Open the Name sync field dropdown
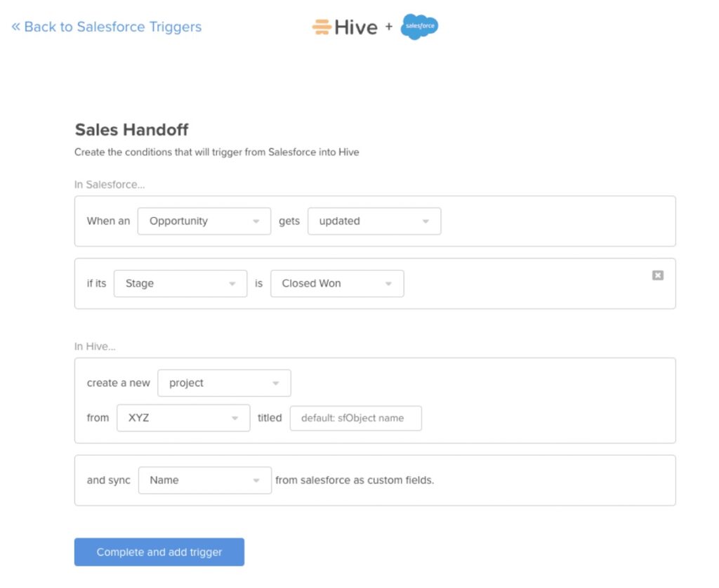The height and width of the screenshot is (588, 719). coord(205,480)
